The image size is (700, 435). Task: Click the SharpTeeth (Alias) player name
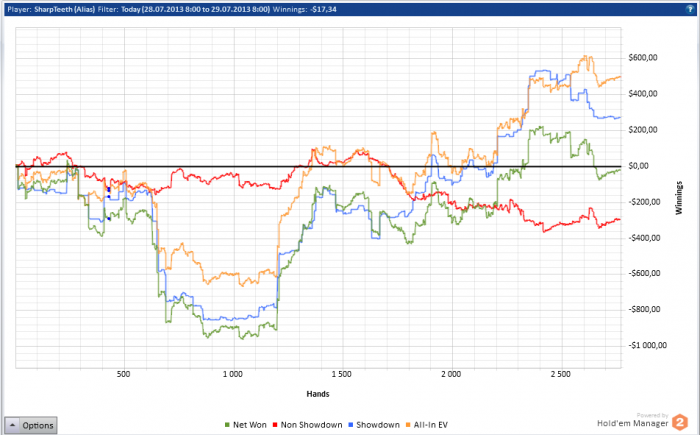(64, 9)
